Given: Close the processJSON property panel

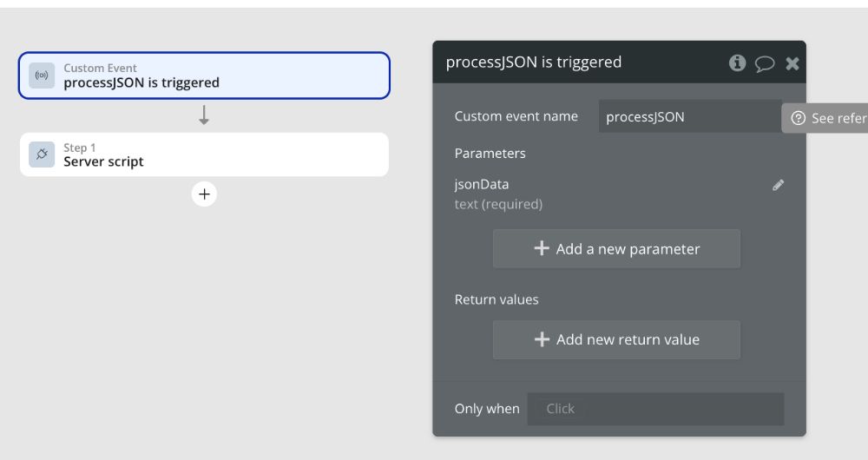Looking at the screenshot, I should (x=792, y=63).
